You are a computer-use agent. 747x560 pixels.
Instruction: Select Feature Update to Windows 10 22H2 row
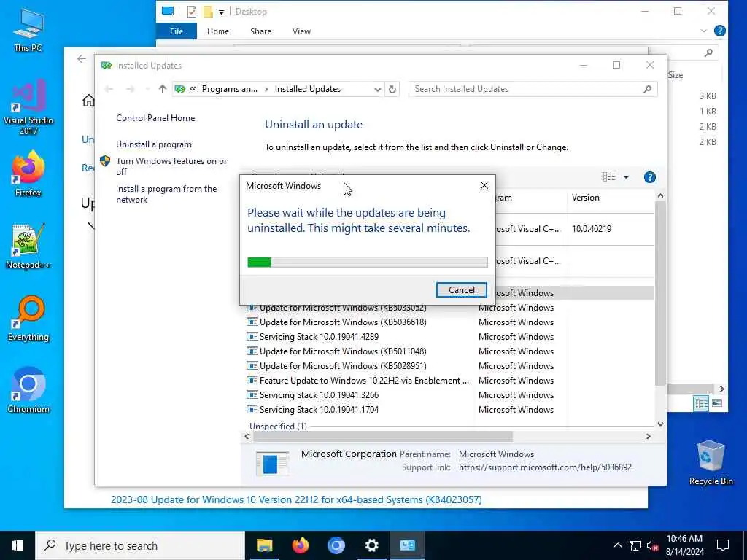(449, 381)
